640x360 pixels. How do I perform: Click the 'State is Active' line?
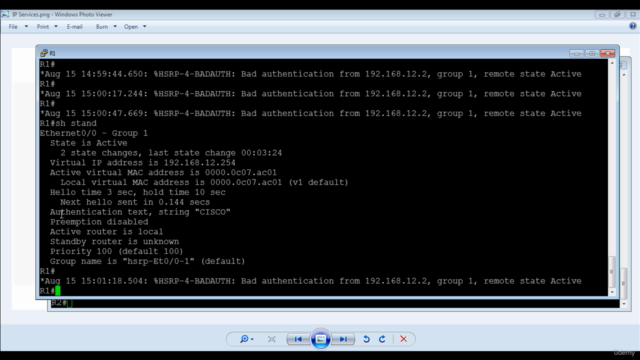tap(89, 143)
